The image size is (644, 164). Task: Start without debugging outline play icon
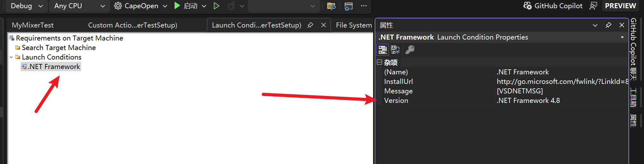pos(216,6)
